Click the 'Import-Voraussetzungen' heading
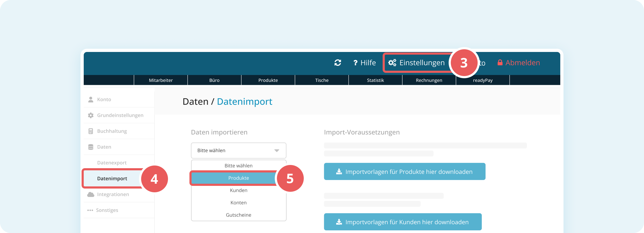644x233 pixels. pyautogui.click(x=362, y=132)
